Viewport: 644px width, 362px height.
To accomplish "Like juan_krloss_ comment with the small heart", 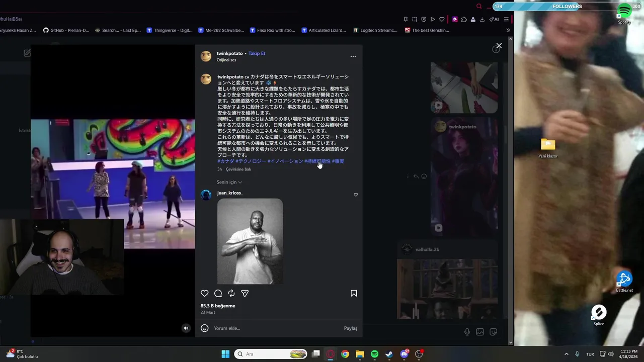I will click(x=356, y=195).
